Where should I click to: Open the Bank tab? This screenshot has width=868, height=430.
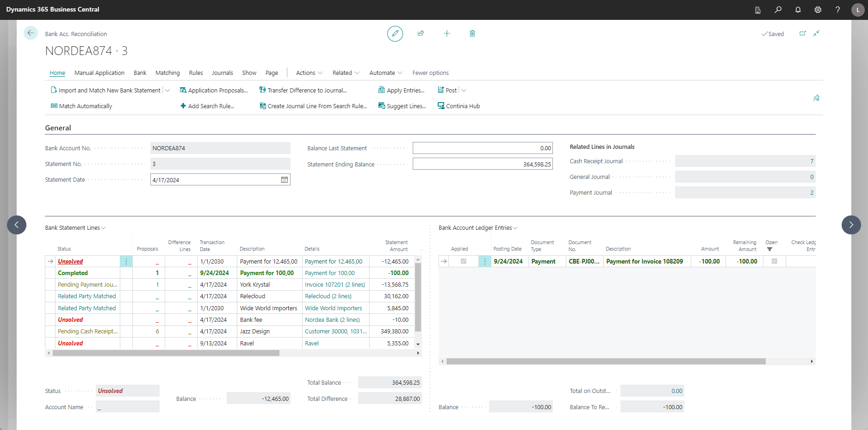pos(140,73)
